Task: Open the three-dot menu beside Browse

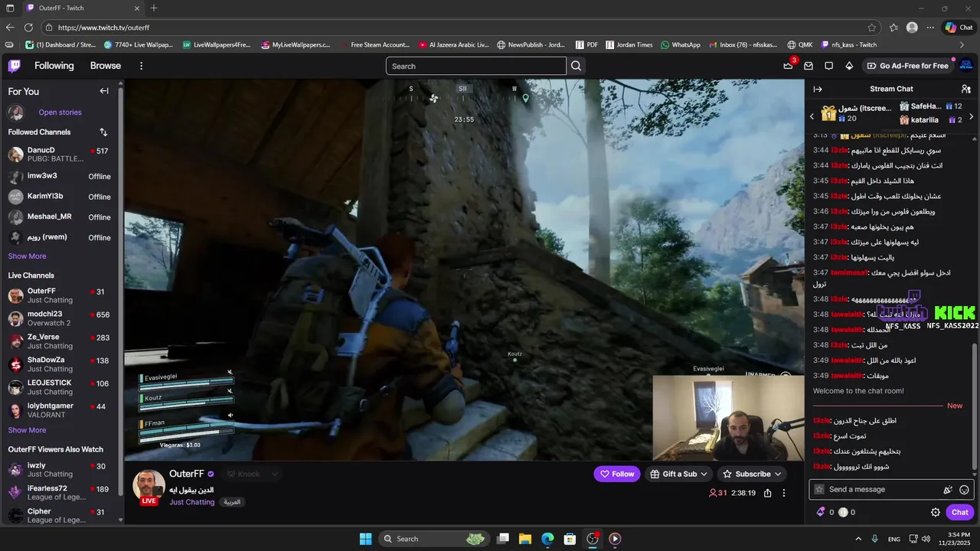Action: point(141,66)
